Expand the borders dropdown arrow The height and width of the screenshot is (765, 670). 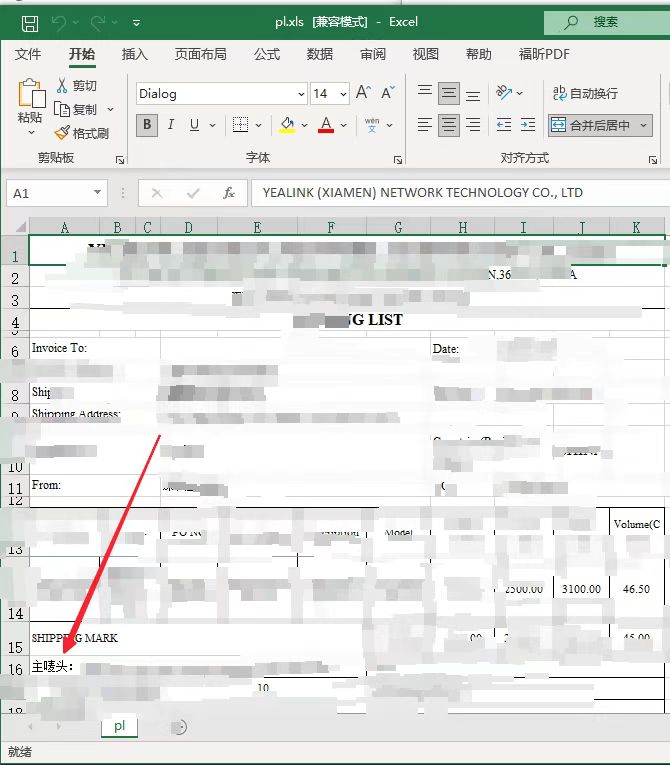tap(259, 125)
